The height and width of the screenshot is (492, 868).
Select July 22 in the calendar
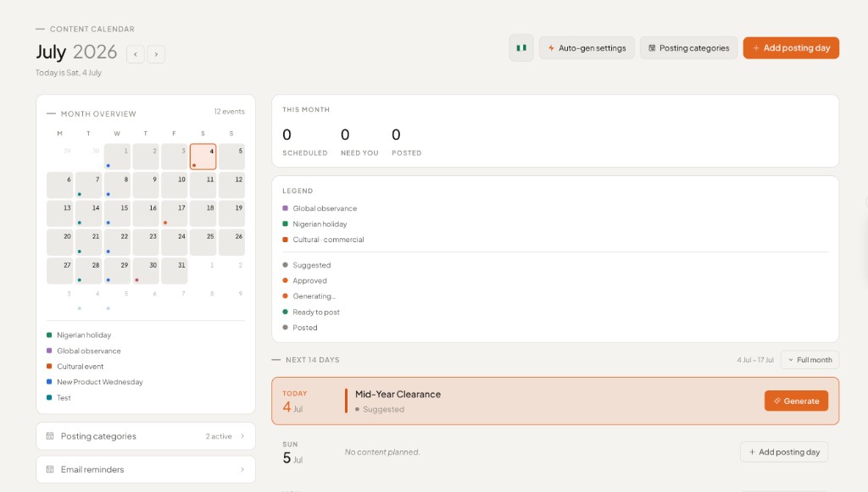117,242
